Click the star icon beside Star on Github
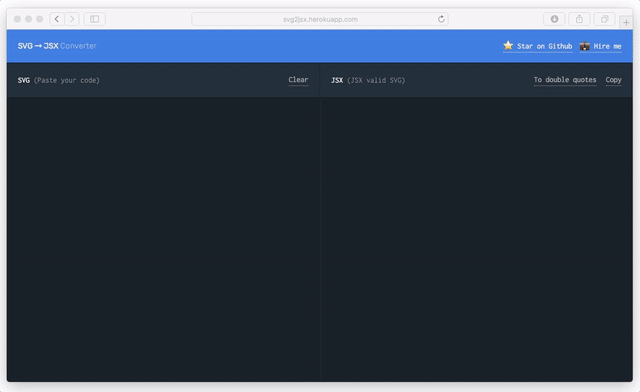Screen dimensions: 640x392 (x=508, y=45)
